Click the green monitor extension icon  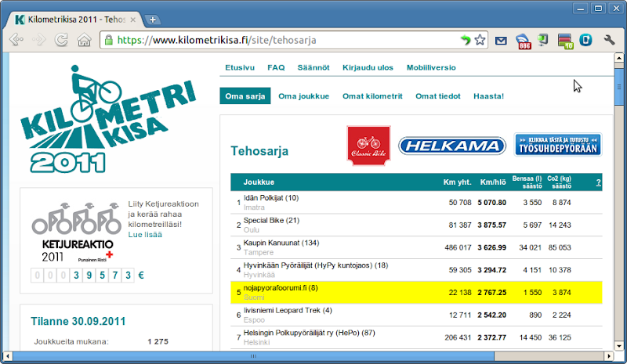[x=543, y=40]
